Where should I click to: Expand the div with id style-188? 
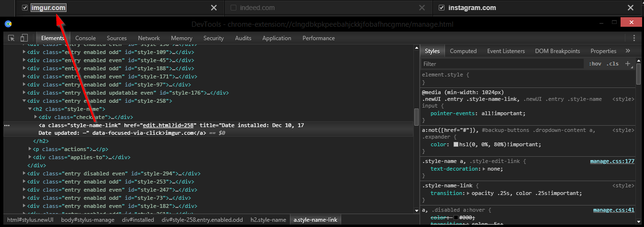pyautogui.click(x=24, y=68)
